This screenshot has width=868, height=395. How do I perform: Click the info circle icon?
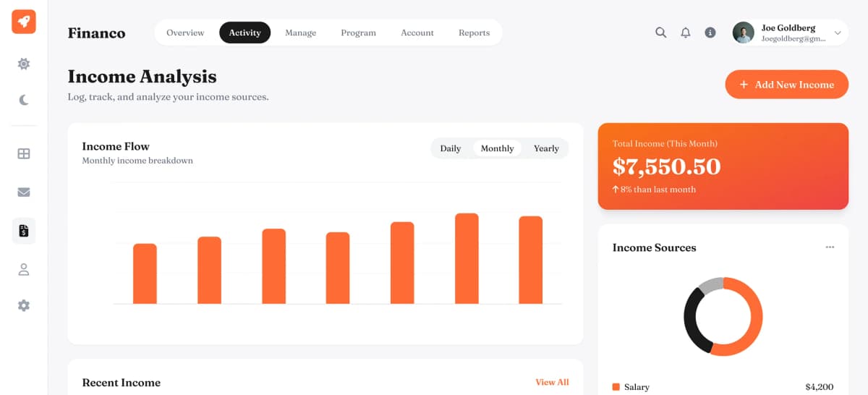[710, 33]
